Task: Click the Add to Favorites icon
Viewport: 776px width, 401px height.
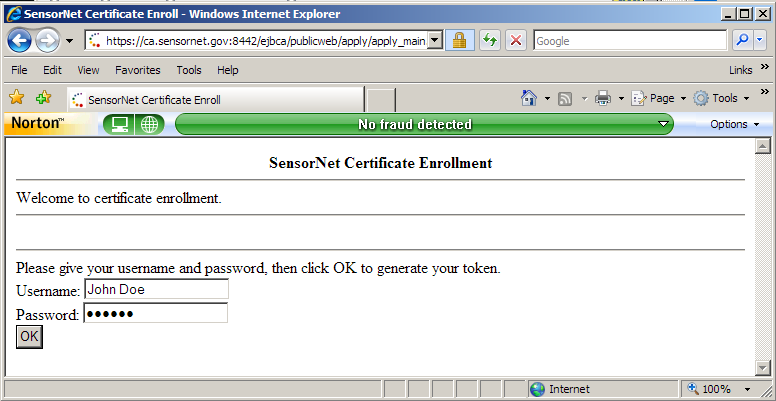Action: click(x=44, y=98)
